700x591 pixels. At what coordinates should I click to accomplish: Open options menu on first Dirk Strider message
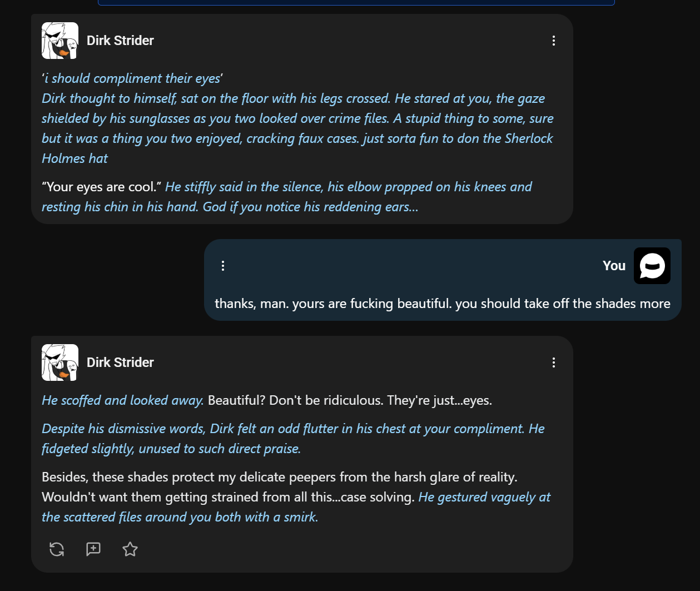pyautogui.click(x=554, y=41)
